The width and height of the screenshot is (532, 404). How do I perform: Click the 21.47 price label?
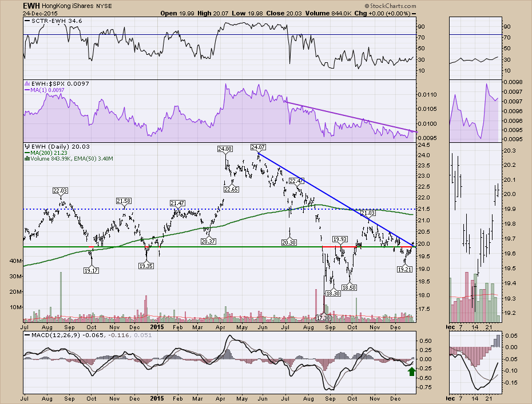coord(177,203)
